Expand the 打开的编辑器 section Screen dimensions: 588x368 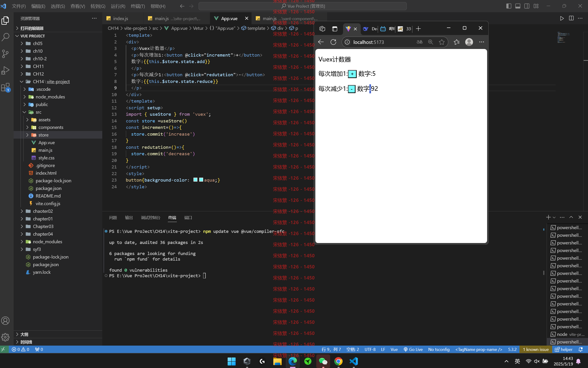click(58, 28)
